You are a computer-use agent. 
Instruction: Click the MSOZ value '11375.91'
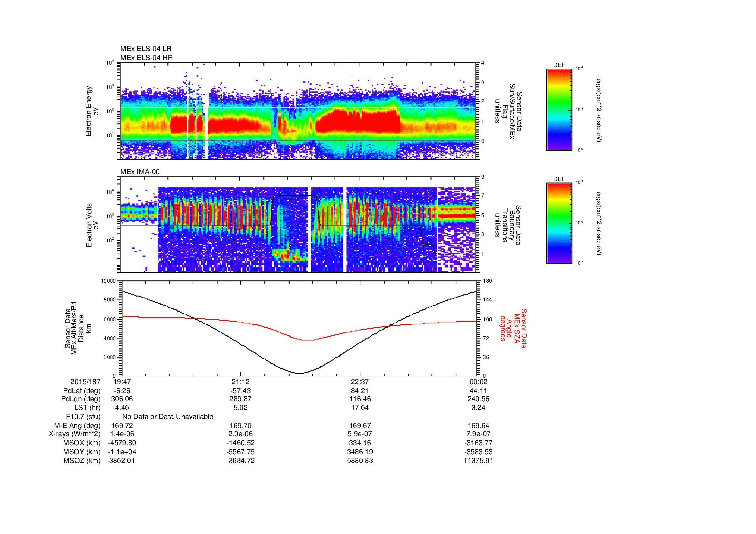(x=479, y=461)
